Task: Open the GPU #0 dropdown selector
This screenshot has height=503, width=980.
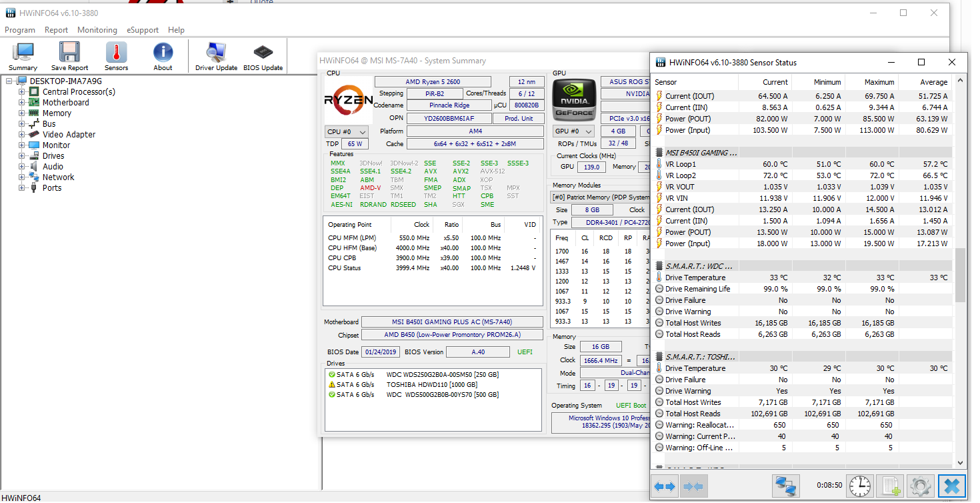Action: click(573, 131)
